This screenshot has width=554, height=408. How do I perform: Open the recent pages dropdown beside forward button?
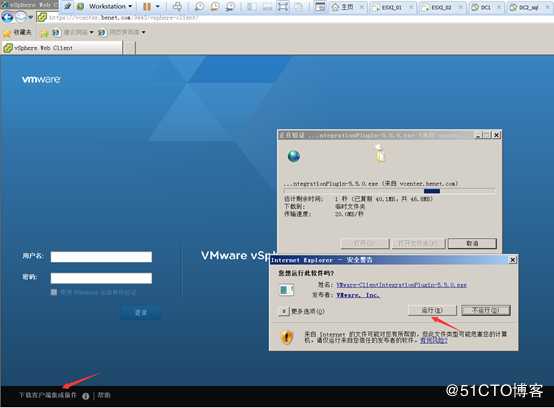tap(31, 17)
